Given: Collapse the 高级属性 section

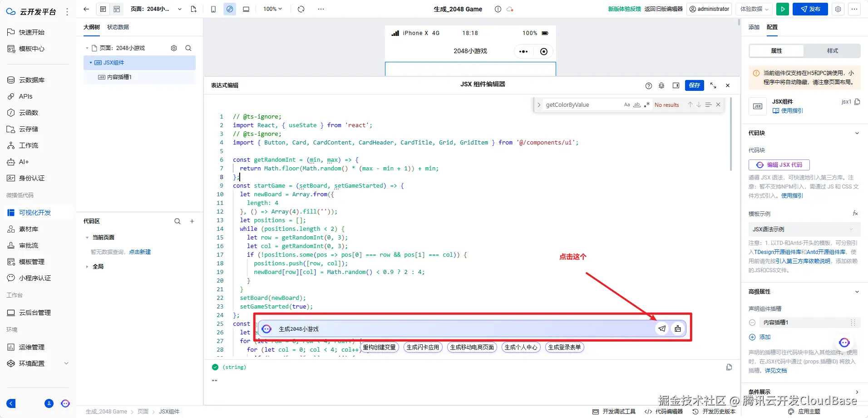Looking at the screenshot, I should [x=857, y=292].
